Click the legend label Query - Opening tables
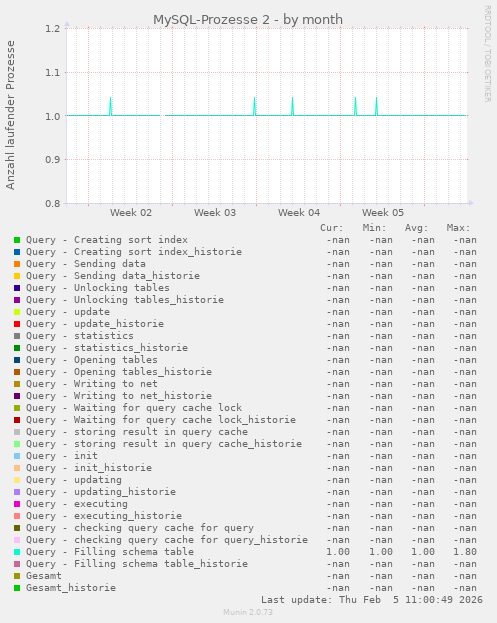The height and width of the screenshot is (623, 497). (x=92, y=360)
